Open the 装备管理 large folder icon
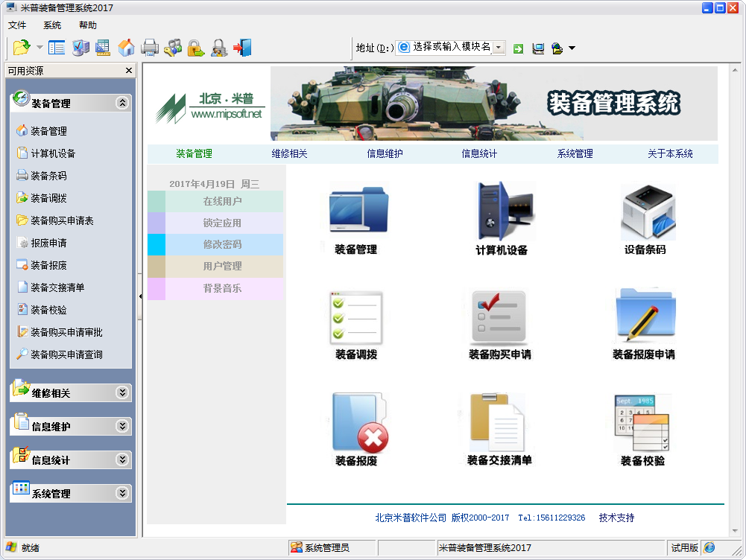746x560 pixels. [358, 210]
